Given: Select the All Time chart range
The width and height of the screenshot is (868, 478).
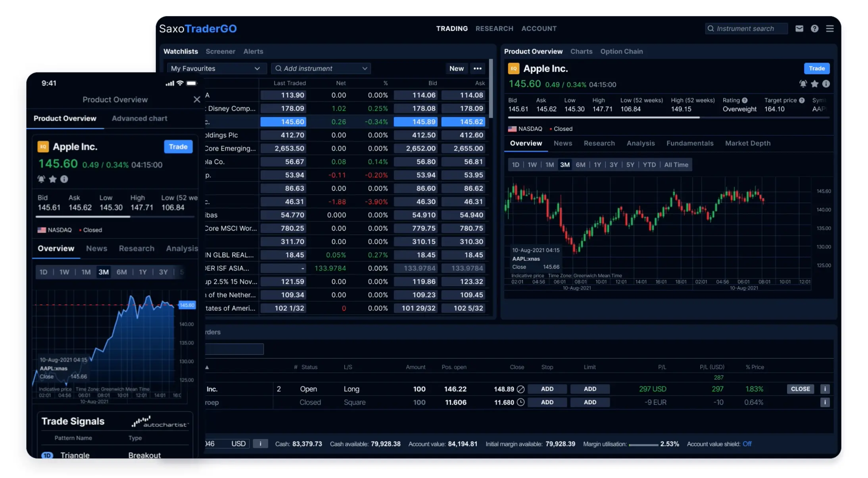Looking at the screenshot, I should [x=676, y=164].
